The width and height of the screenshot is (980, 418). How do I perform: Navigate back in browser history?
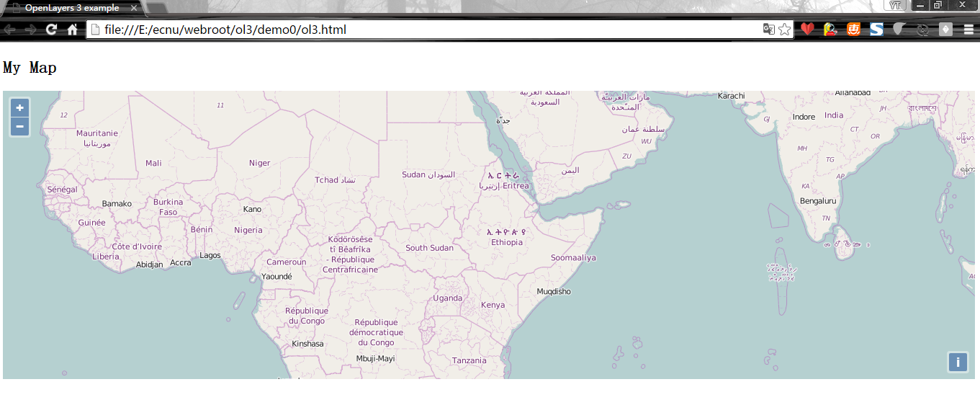pos(9,30)
